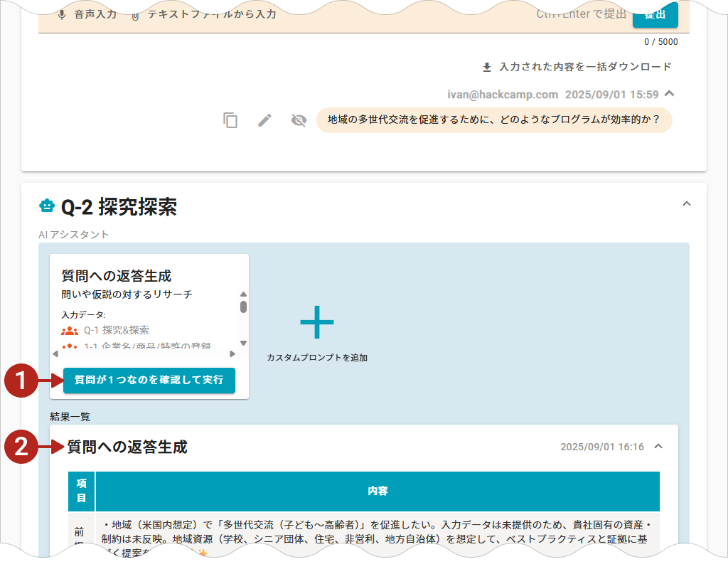Click the microphone voice input icon
This screenshot has height=579, width=728.
point(62,14)
